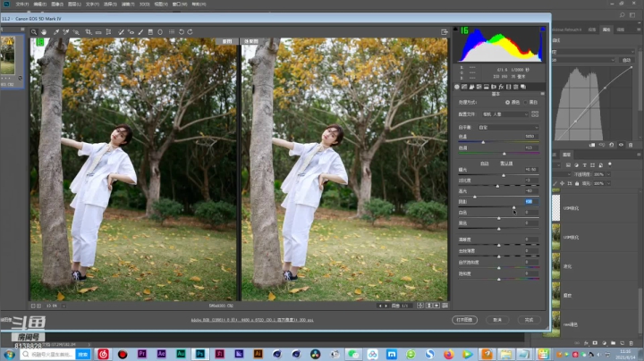Open the 编辑 Edit menu
The width and height of the screenshot is (644, 361).
[40, 4]
